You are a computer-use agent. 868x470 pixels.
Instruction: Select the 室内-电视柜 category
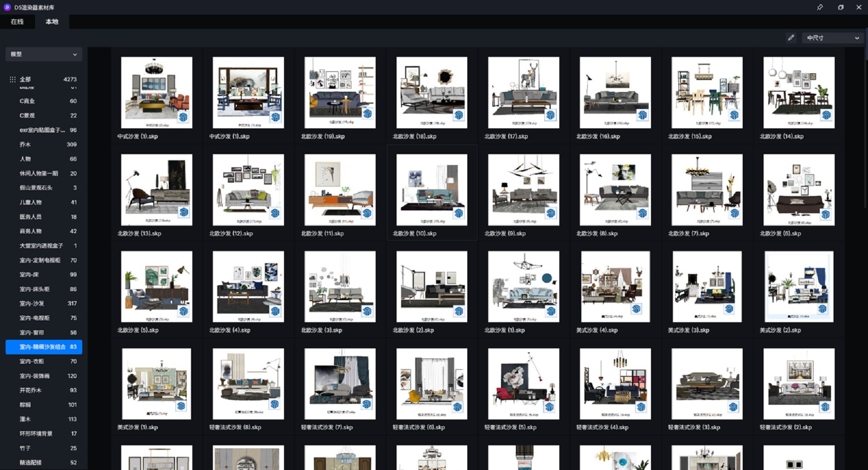[44, 318]
